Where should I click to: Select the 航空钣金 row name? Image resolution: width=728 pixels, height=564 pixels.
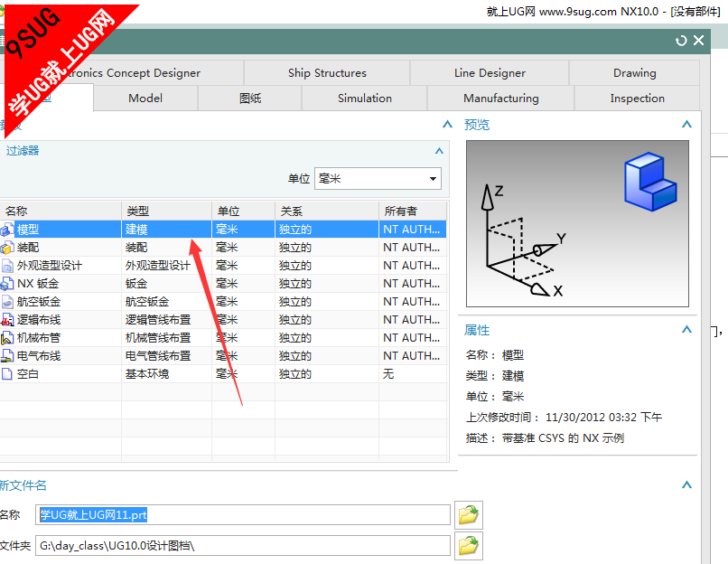[x=39, y=302]
